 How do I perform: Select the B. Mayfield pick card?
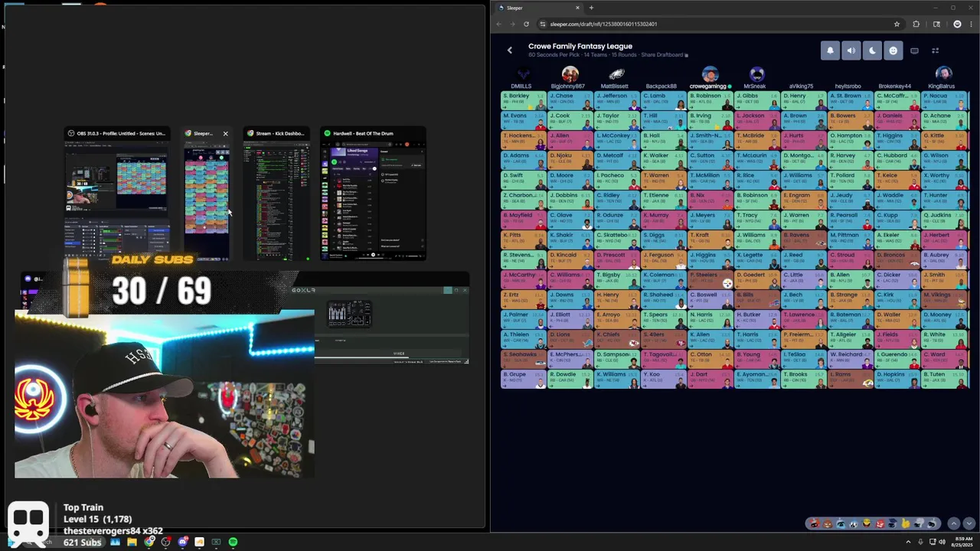click(524, 219)
